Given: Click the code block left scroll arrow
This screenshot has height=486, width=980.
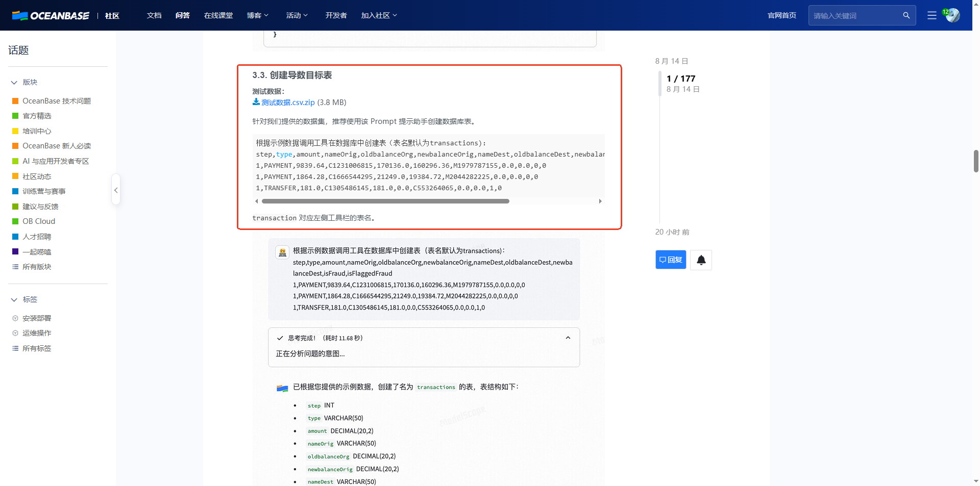Looking at the screenshot, I should tap(256, 201).
